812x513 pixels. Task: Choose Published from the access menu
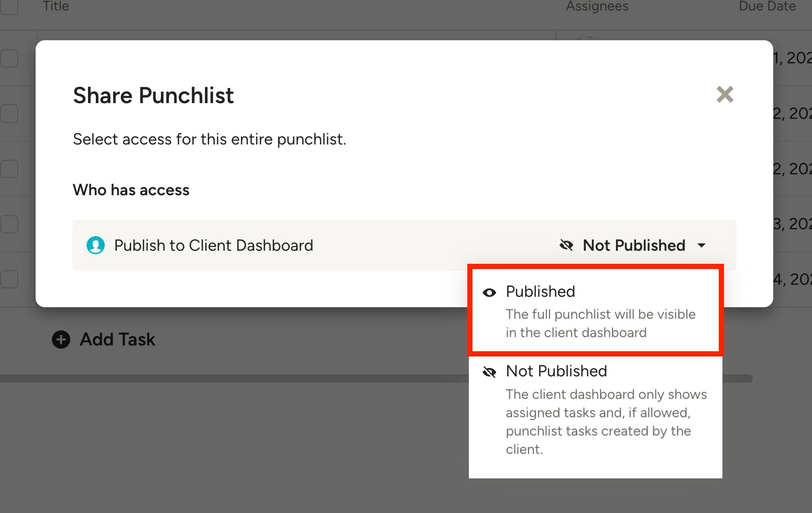[540, 292]
